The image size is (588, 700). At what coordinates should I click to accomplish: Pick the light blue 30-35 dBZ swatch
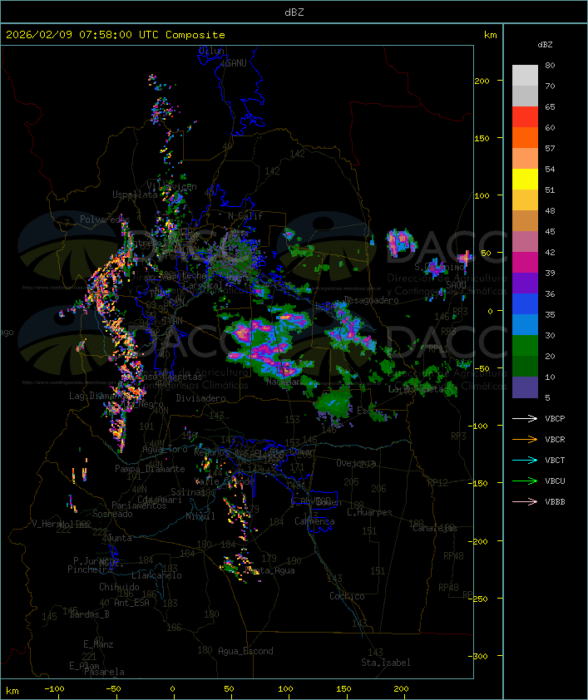click(x=525, y=324)
